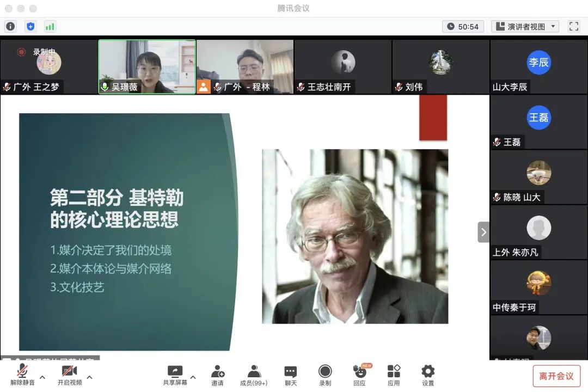
Task: Open the 回应 reactions icon
Action: [359, 375]
